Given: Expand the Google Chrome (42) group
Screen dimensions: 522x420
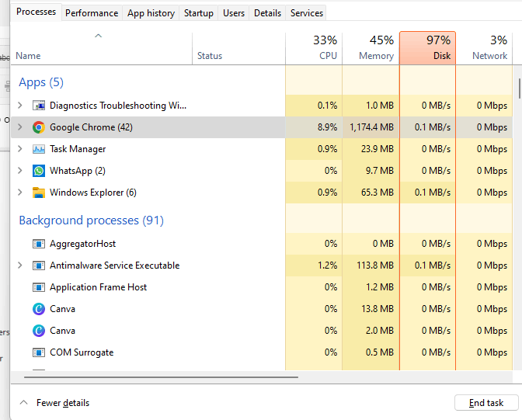Looking at the screenshot, I should [x=20, y=127].
